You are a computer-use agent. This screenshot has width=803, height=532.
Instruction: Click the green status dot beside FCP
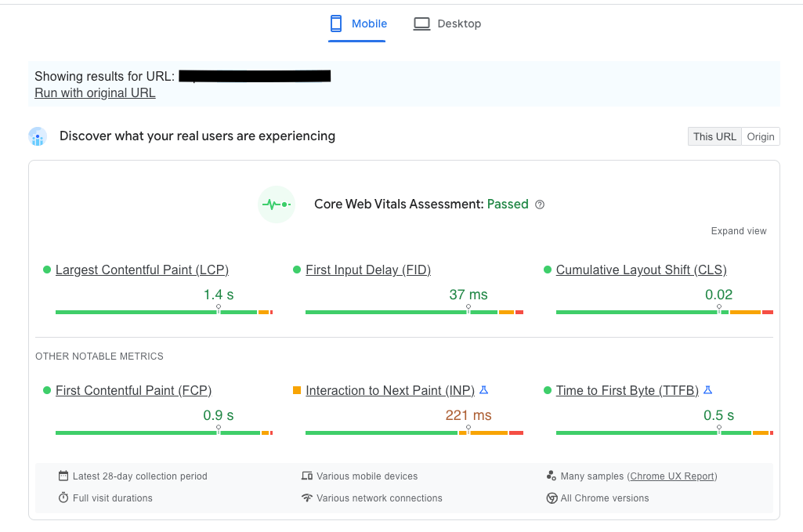point(47,391)
